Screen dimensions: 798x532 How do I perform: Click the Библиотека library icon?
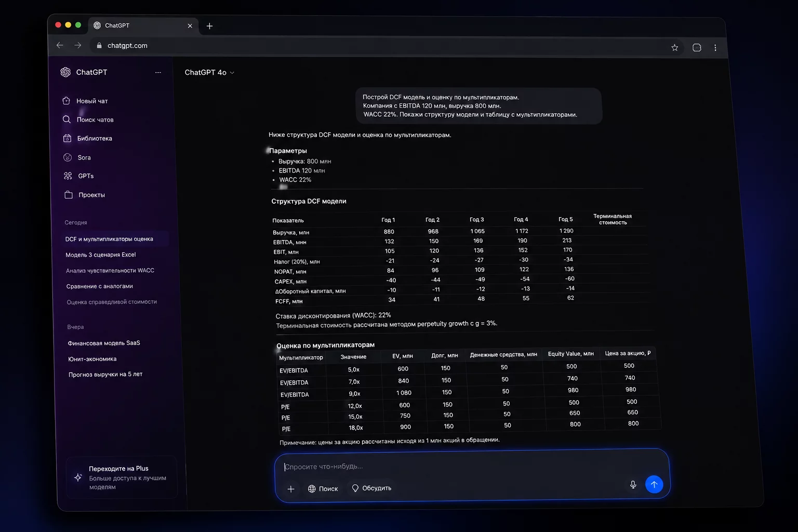point(67,138)
